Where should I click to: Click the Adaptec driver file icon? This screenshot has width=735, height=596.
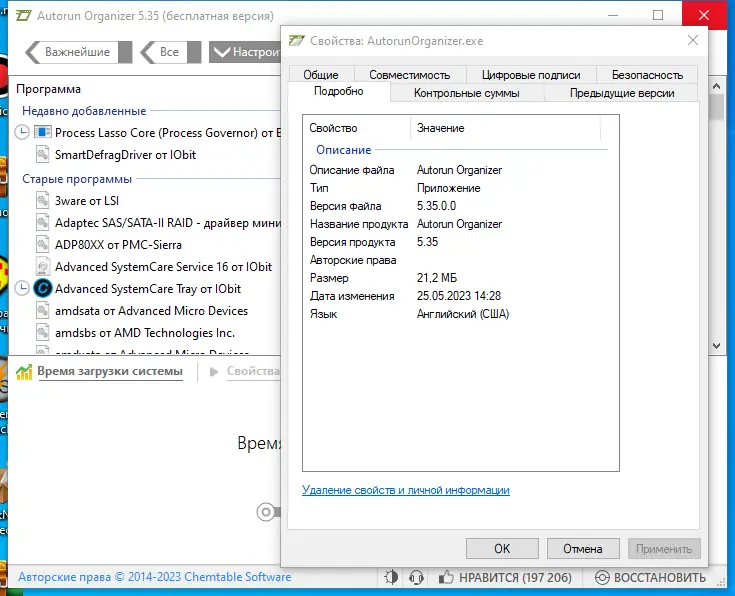click(43, 223)
